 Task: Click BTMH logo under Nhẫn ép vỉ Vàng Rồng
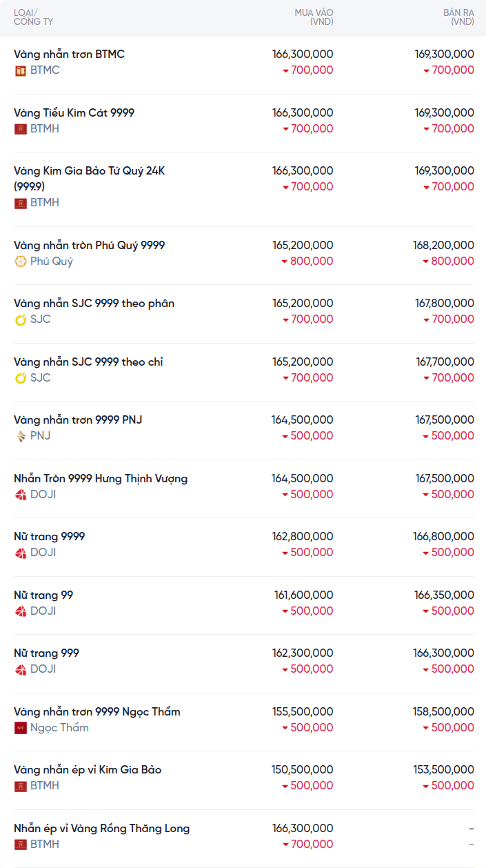[x=21, y=845]
